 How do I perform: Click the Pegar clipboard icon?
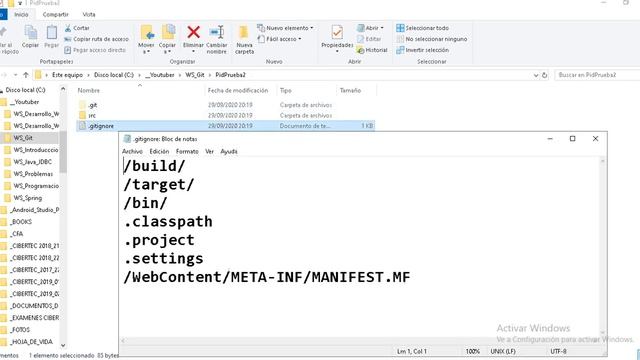tap(51, 36)
